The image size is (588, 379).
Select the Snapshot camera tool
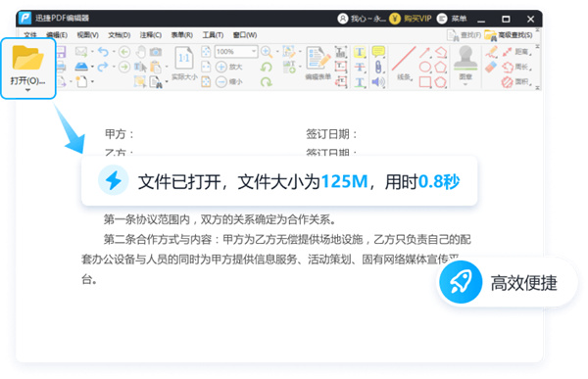coord(156,51)
